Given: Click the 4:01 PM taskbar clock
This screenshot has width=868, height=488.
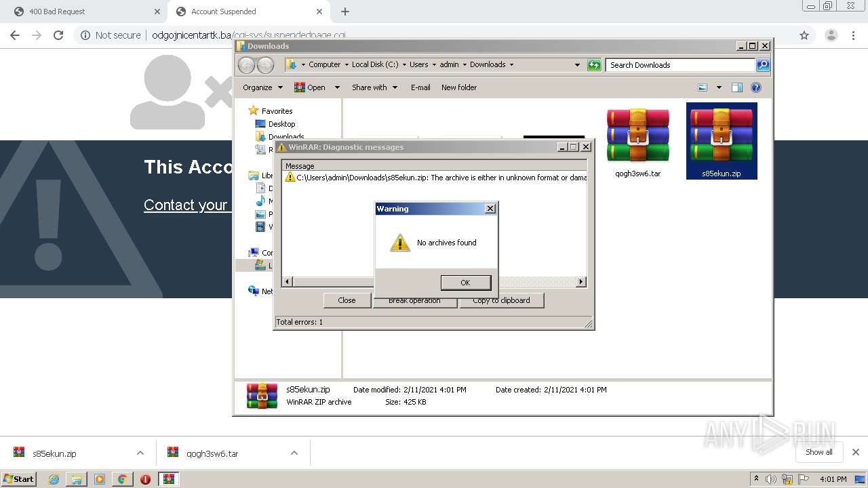Looking at the screenshot, I should pyautogui.click(x=833, y=479).
